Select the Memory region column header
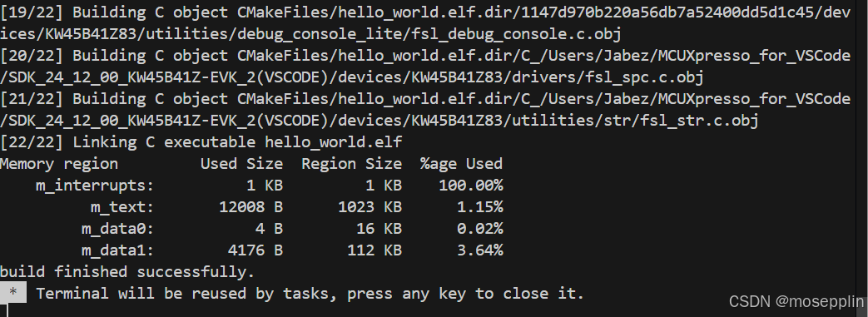This screenshot has height=317, width=868. tap(59, 164)
